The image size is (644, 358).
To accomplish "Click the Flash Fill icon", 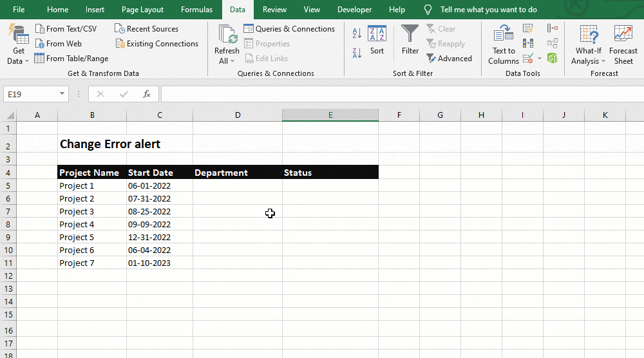I will point(528,28).
